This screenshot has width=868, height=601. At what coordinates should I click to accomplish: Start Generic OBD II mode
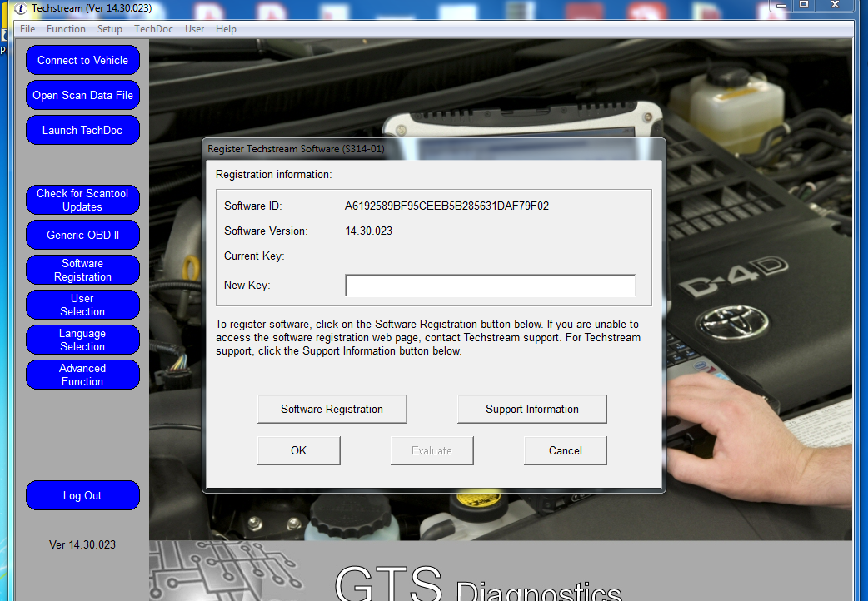82,235
